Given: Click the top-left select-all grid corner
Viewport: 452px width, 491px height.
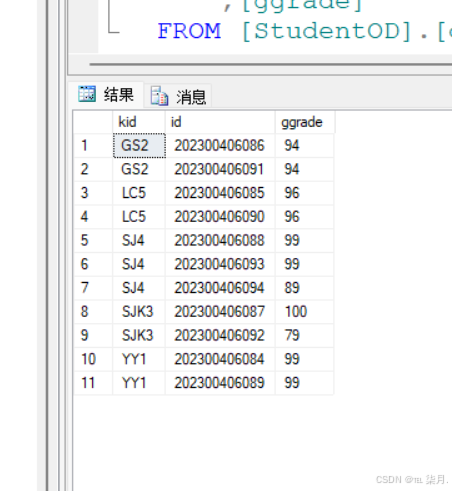Looking at the screenshot, I should click(93, 122).
